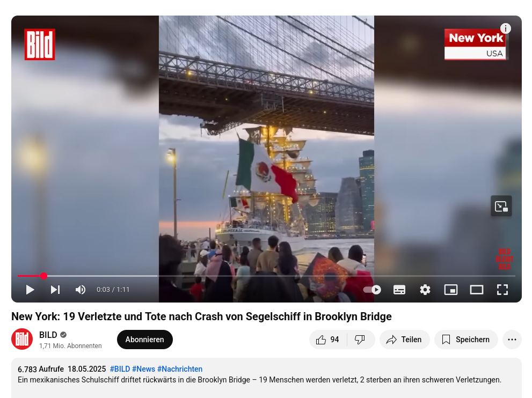
Task: Open the more actions menu
Action: click(x=512, y=340)
